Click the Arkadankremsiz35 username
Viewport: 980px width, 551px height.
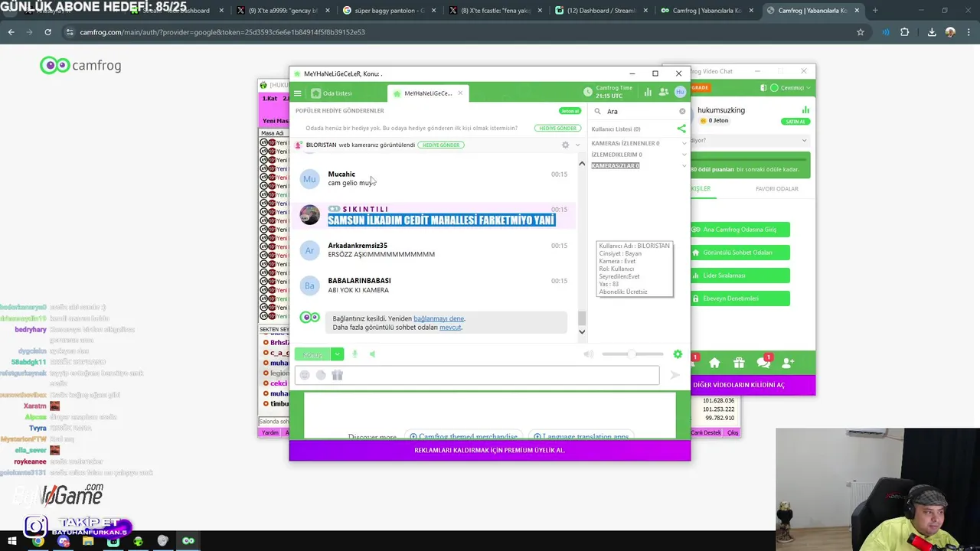coord(358,246)
